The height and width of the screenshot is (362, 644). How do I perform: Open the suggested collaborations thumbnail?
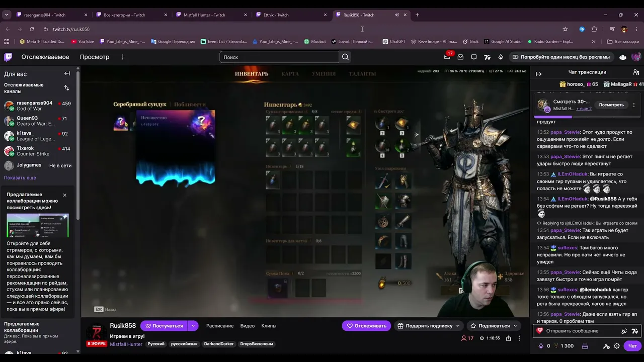point(38,226)
